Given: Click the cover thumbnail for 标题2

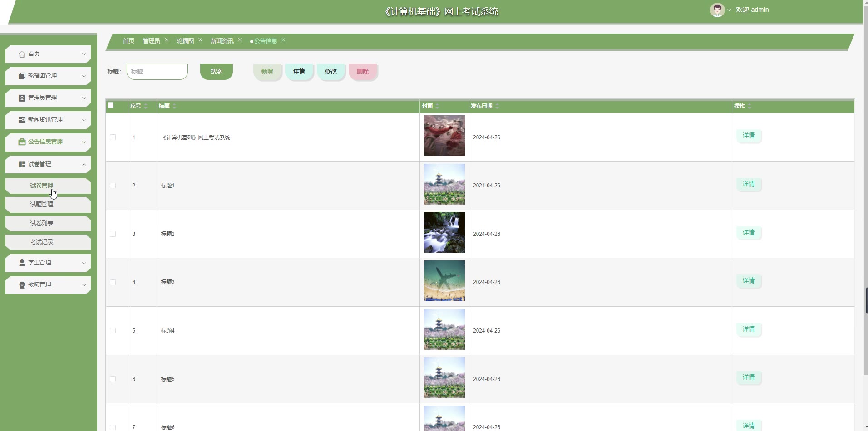Looking at the screenshot, I should point(444,232).
